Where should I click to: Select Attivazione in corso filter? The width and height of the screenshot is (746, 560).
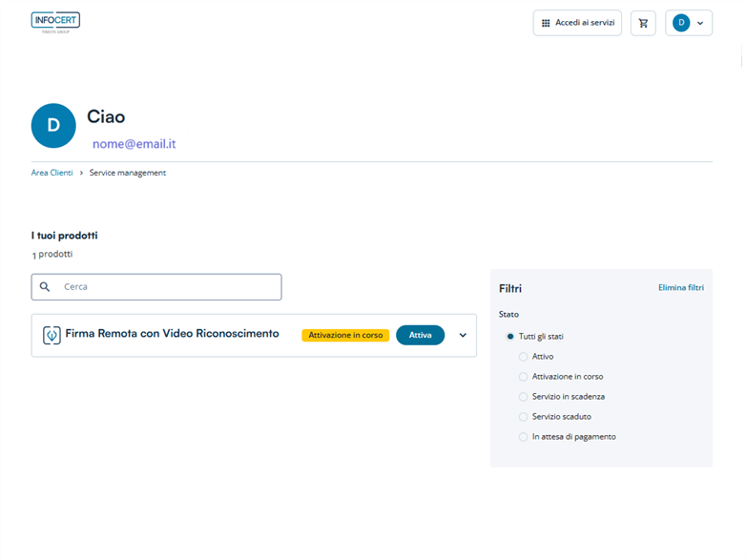(523, 377)
